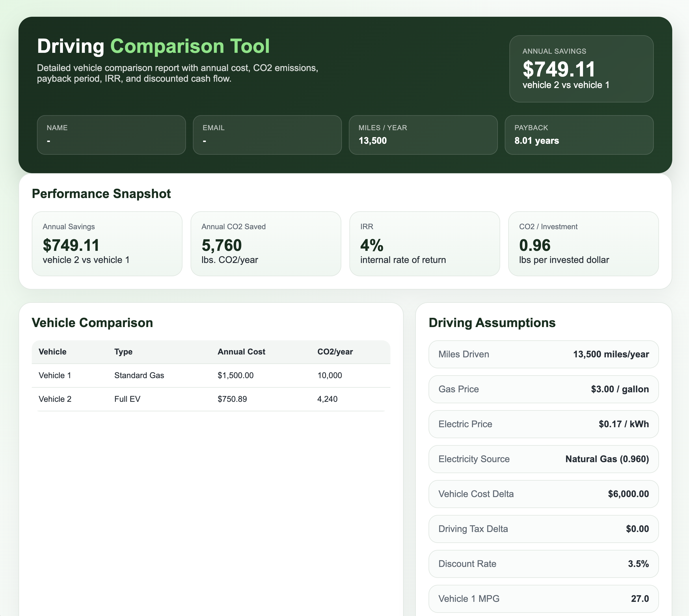
Task: Click the CO2/year column header
Action: point(335,352)
